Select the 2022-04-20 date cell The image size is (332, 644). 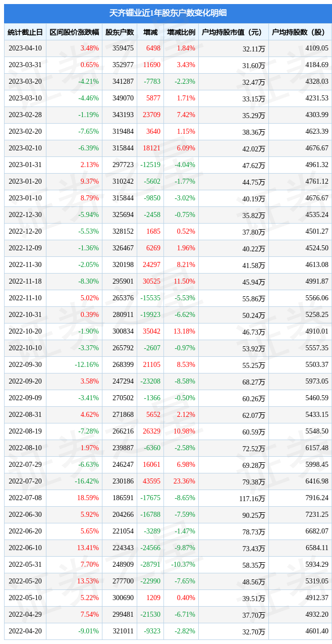coord(25,631)
